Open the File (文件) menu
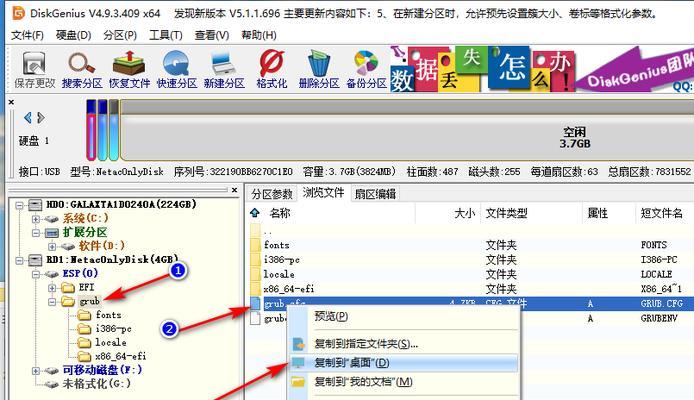The image size is (694, 400). click(x=27, y=35)
